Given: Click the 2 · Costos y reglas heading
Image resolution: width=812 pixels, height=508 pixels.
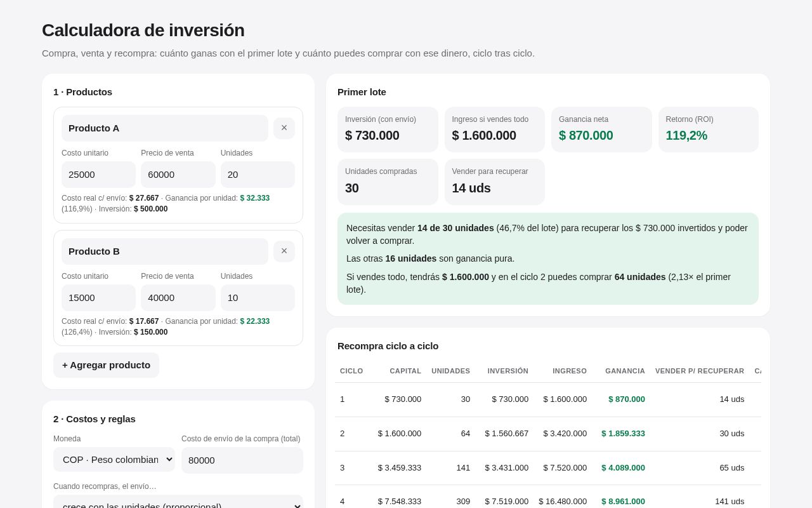Looking at the screenshot, I should click(x=95, y=419).
